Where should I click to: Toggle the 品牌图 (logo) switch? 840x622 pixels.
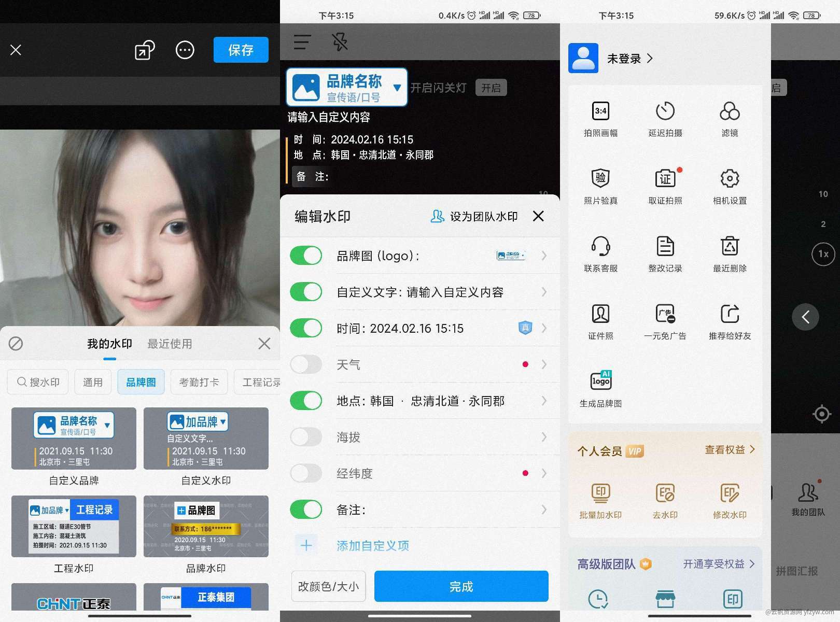click(x=306, y=256)
